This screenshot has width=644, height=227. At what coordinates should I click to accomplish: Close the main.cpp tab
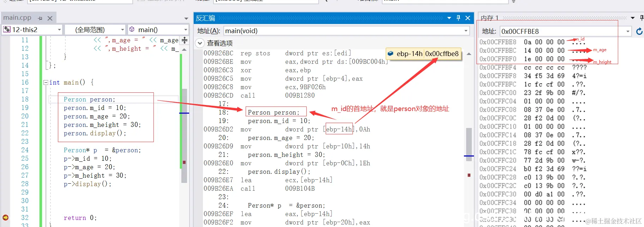click(x=50, y=18)
